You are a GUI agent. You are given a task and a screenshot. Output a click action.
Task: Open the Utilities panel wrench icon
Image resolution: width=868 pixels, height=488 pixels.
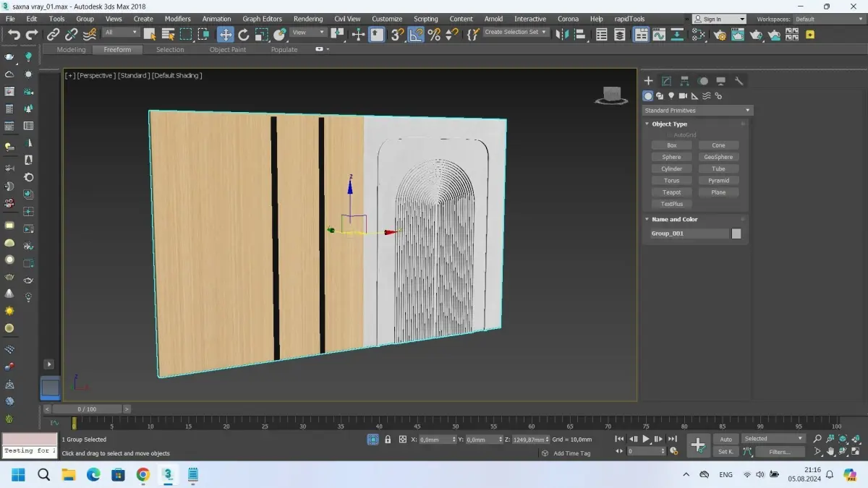[x=739, y=81]
